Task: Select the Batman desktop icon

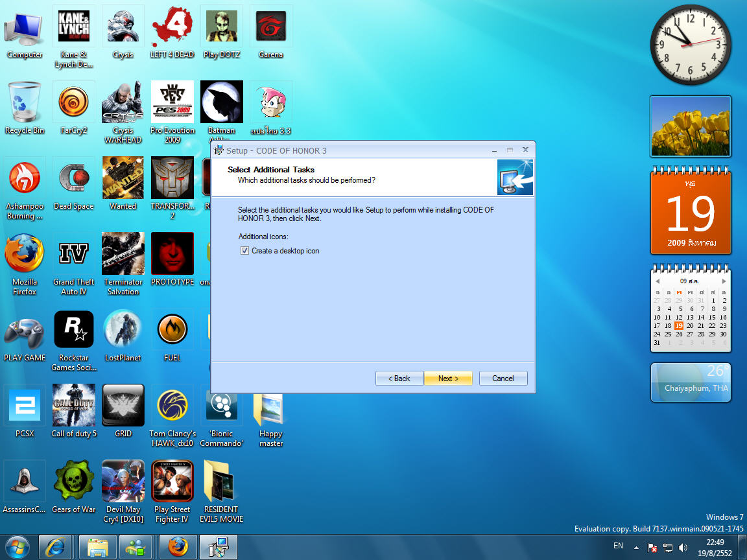Action: (x=222, y=110)
